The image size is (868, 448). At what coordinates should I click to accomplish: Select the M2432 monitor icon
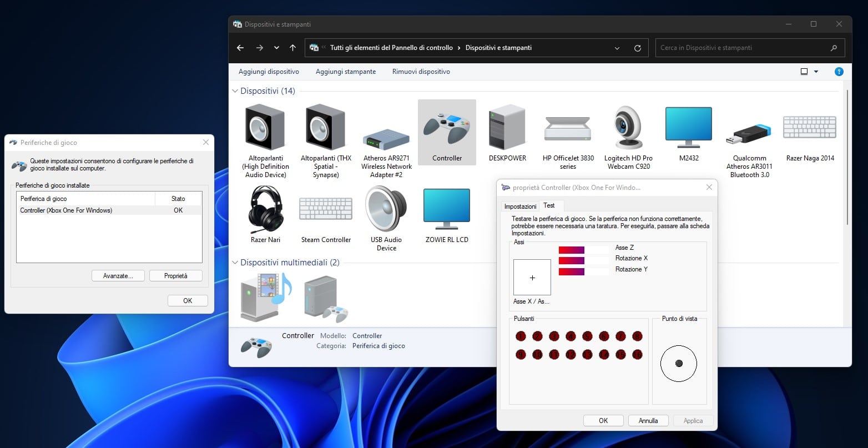point(688,127)
